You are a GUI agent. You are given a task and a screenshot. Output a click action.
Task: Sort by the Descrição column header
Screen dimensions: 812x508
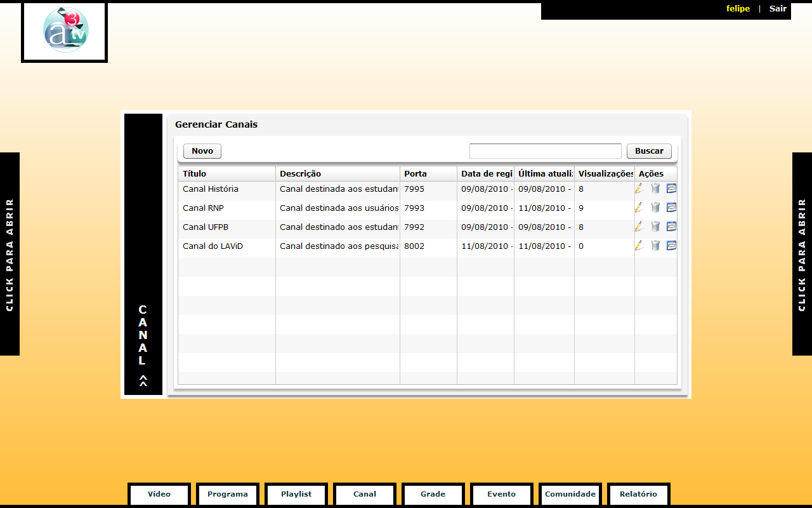(x=338, y=174)
